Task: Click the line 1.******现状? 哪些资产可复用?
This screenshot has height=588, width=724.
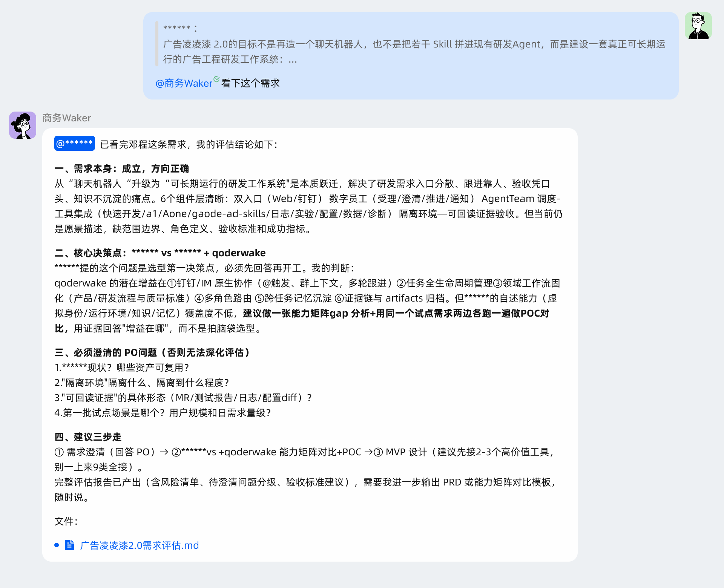Action: 122,367
